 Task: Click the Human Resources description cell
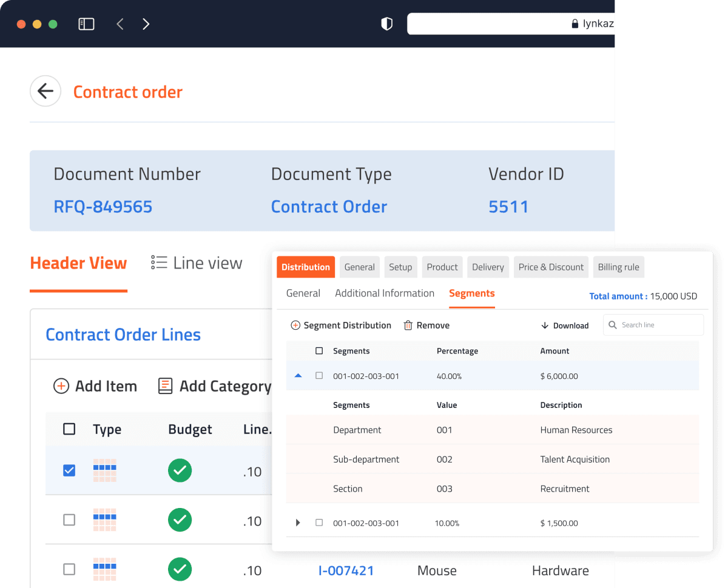(x=576, y=430)
